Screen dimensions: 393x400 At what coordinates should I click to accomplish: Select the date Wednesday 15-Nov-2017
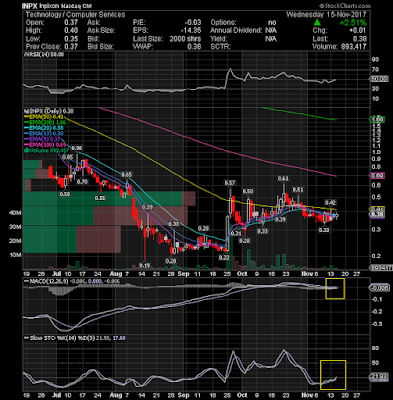point(326,15)
